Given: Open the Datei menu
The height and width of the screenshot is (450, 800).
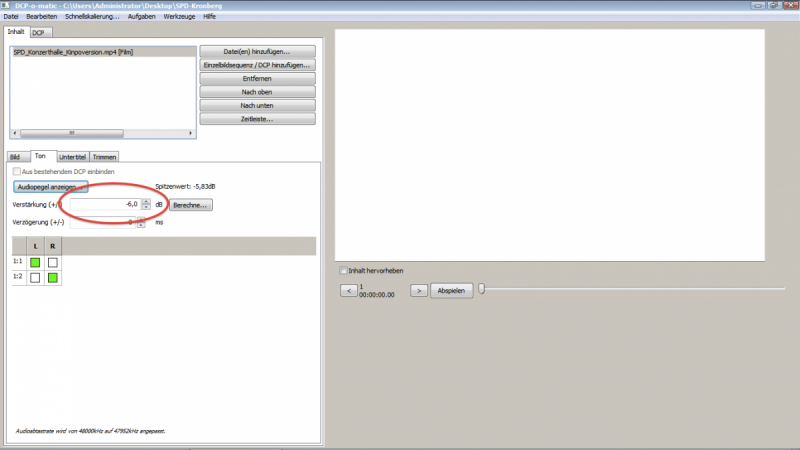Looking at the screenshot, I should click(12, 17).
